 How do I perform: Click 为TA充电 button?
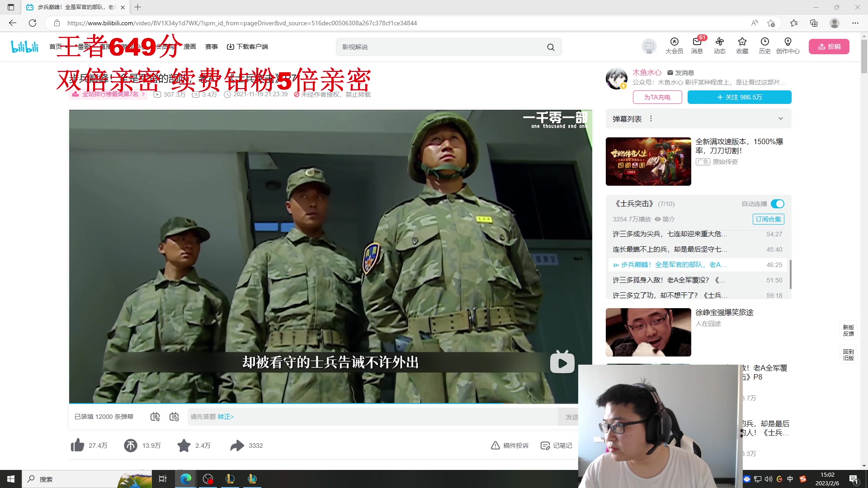pos(657,97)
